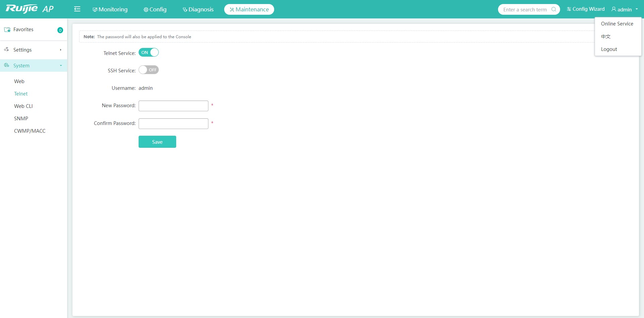Open the Favorites section
644x318 pixels.
(x=34, y=29)
